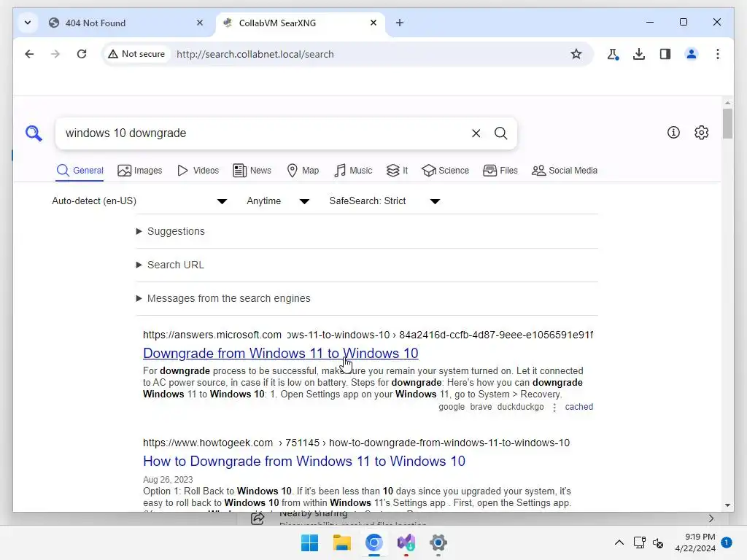The width and height of the screenshot is (747, 560).
Task: Open the SafeSearch: Strict dropdown
Action: coord(384,201)
